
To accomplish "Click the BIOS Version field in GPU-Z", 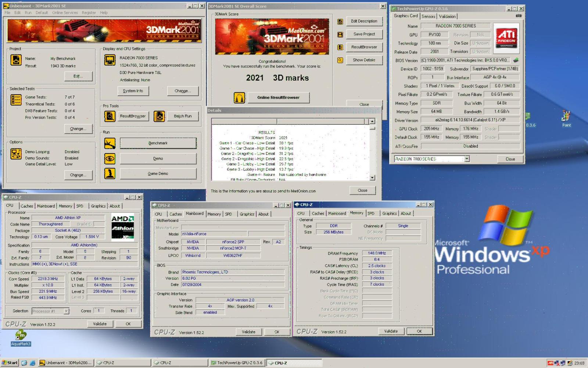I will point(465,60).
